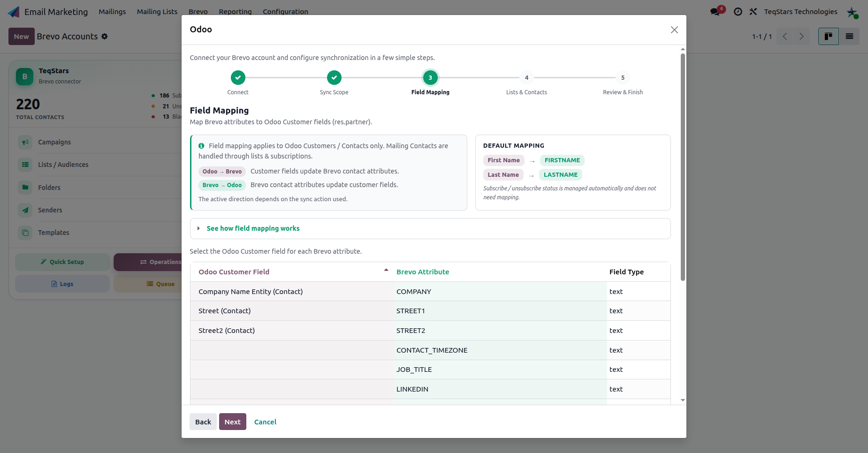Click the dialog vertical scrollbar thumb
Screen dimensions: 868x453
(x=683, y=166)
